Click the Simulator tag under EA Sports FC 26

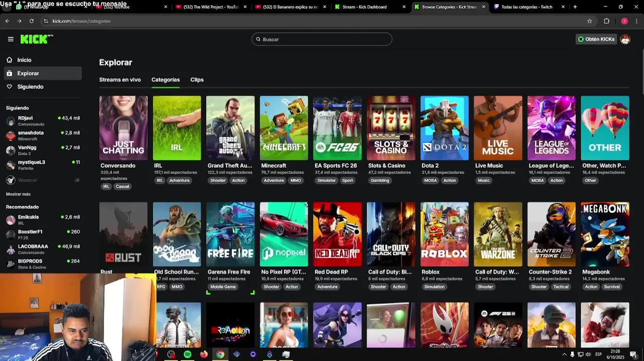(326, 180)
